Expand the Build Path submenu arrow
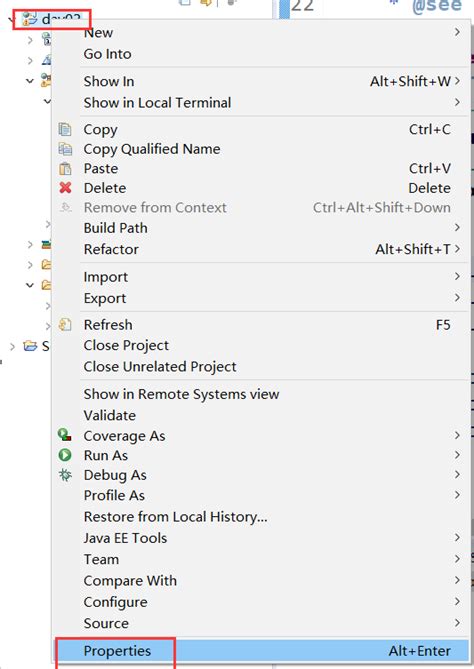Image resolution: width=474 pixels, height=669 pixels. coord(457,227)
